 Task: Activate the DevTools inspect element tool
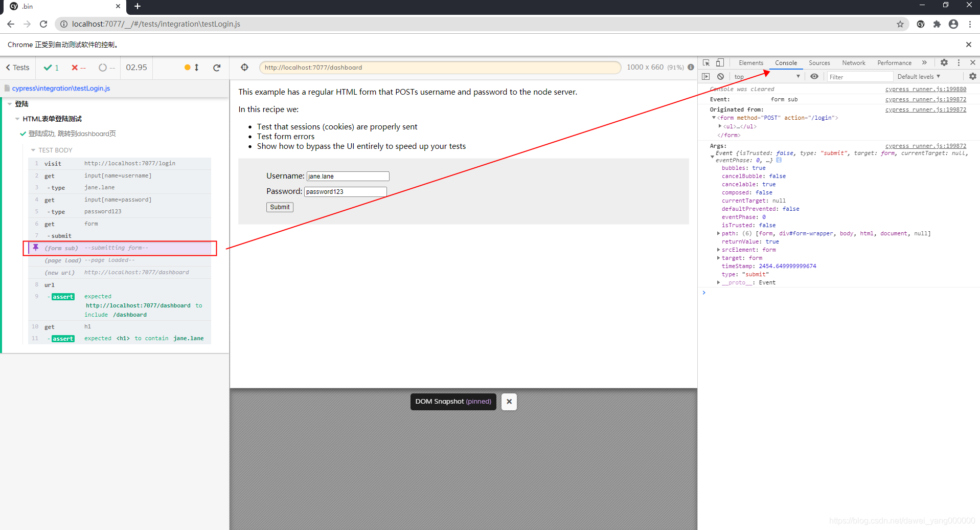coord(706,63)
